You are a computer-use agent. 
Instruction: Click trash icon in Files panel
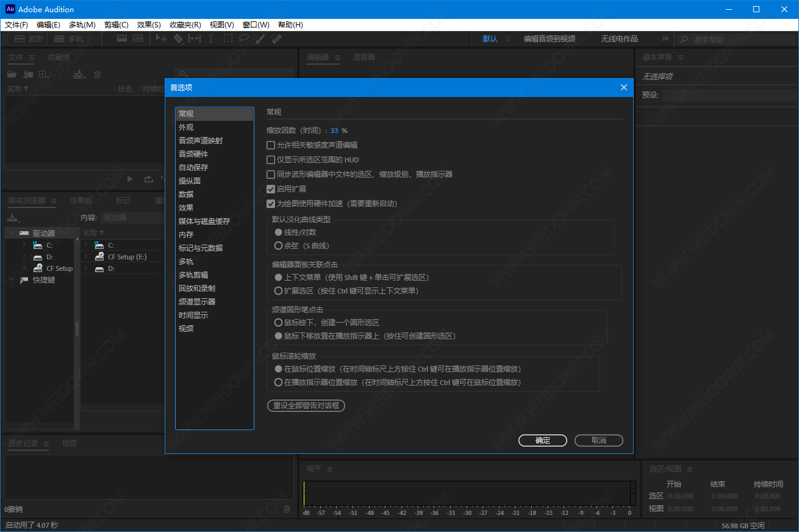(x=97, y=74)
